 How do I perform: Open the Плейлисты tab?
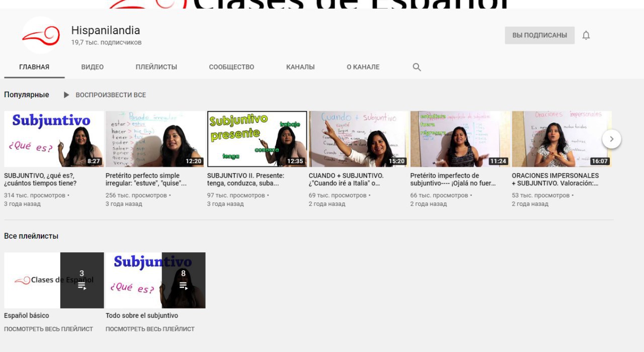[156, 67]
